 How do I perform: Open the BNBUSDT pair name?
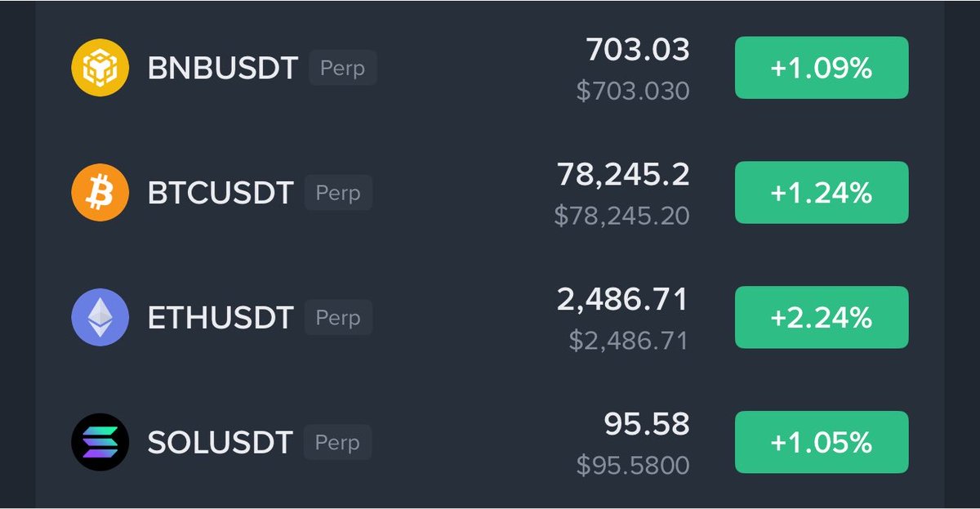click(223, 69)
